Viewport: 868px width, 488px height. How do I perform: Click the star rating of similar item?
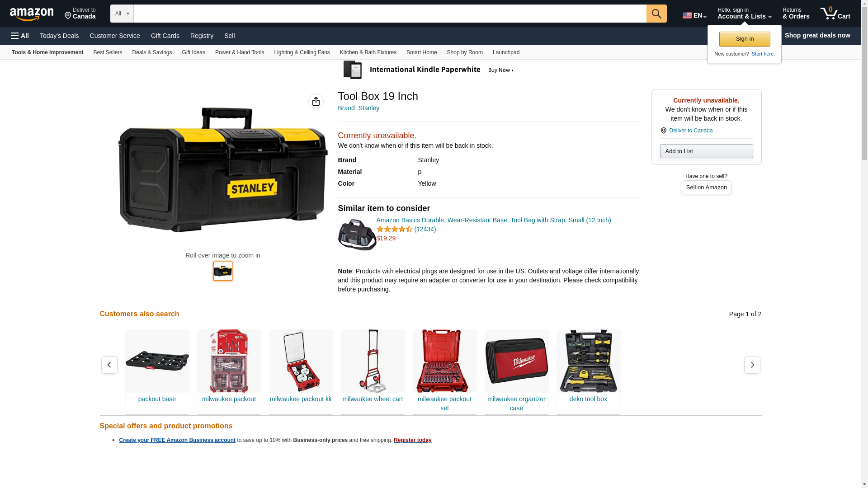(394, 229)
